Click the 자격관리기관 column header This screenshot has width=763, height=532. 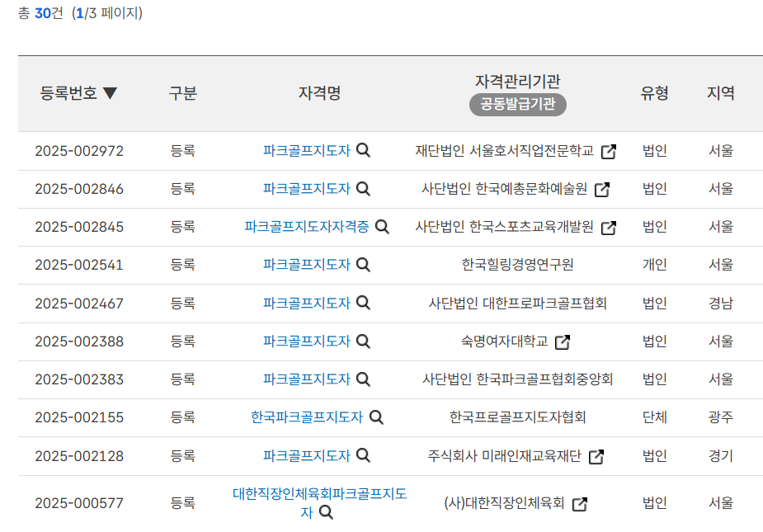pos(518,81)
